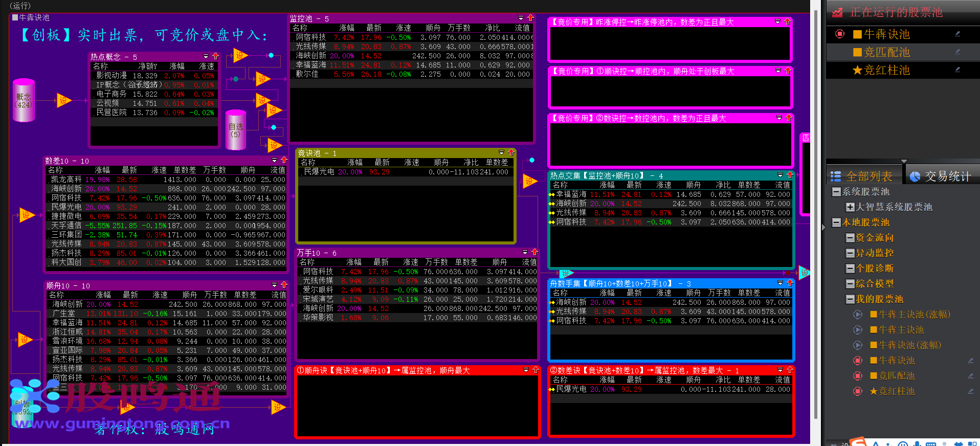Switch to the 全部列表 tab
Image resolution: width=980 pixels, height=446 pixels.
(x=862, y=176)
